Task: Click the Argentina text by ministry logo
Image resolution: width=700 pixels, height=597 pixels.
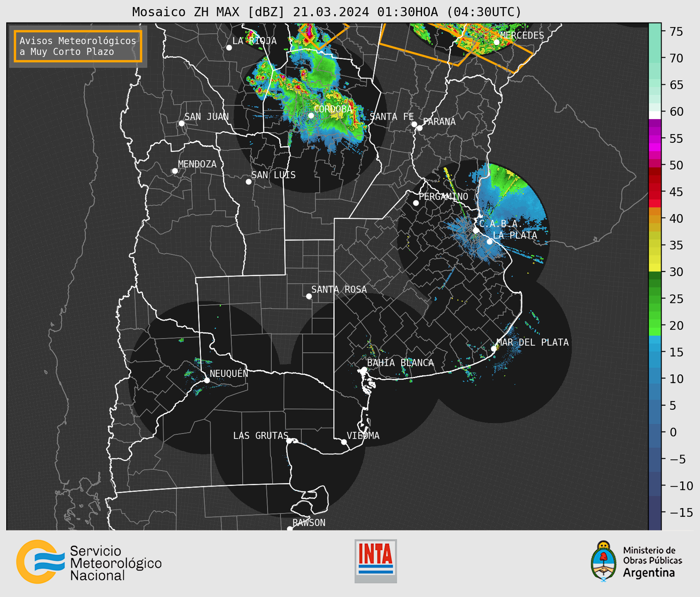Action: [649, 573]
